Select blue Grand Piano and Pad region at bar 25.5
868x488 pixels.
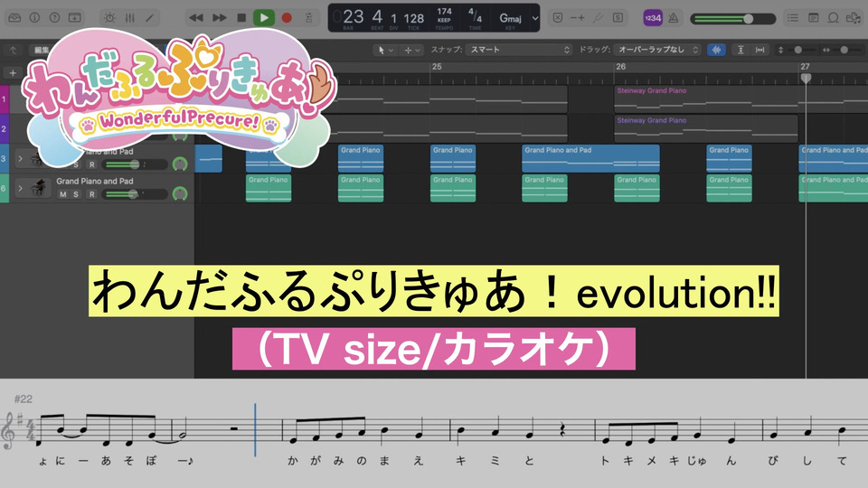pos(590,158)
